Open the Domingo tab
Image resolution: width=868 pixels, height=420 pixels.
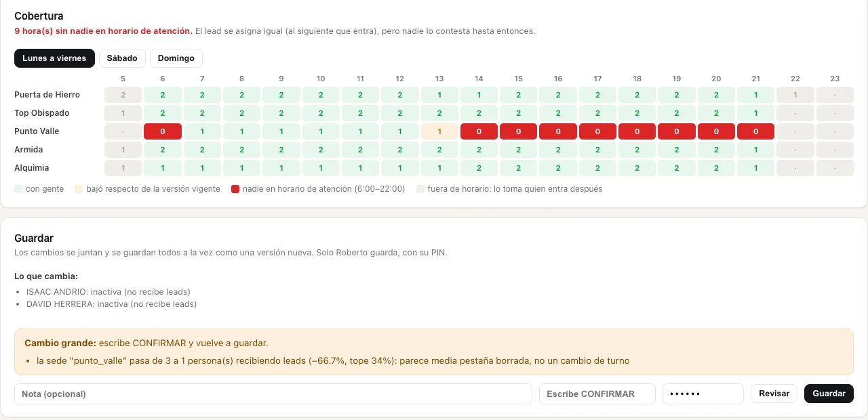[176, 58]
